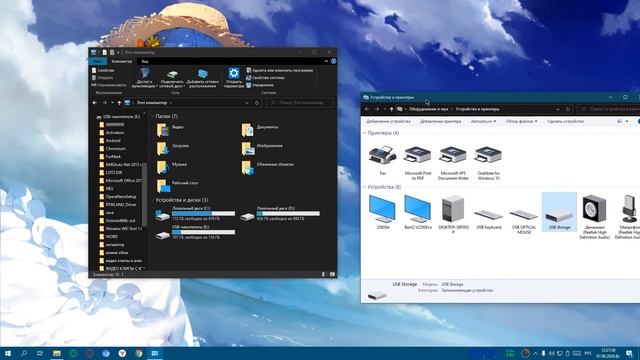Screen dimensions: 640x360
Task: Open recent locations dropdown in Этот компьютер
Action: [113, 103]
